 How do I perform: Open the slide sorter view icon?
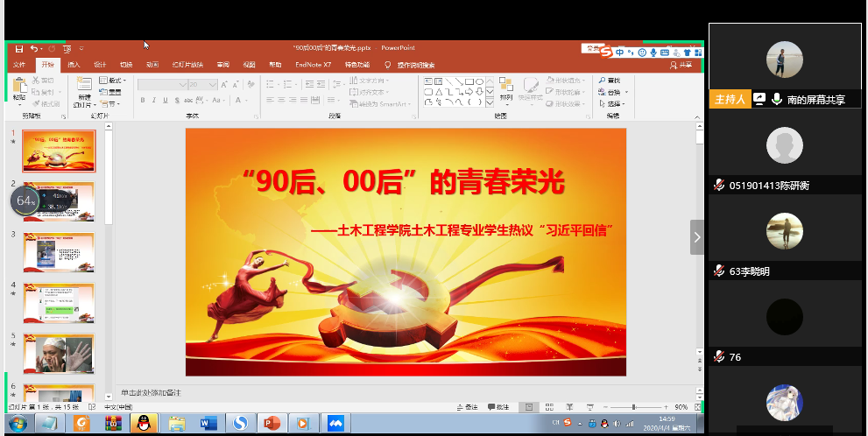(548, 407)
